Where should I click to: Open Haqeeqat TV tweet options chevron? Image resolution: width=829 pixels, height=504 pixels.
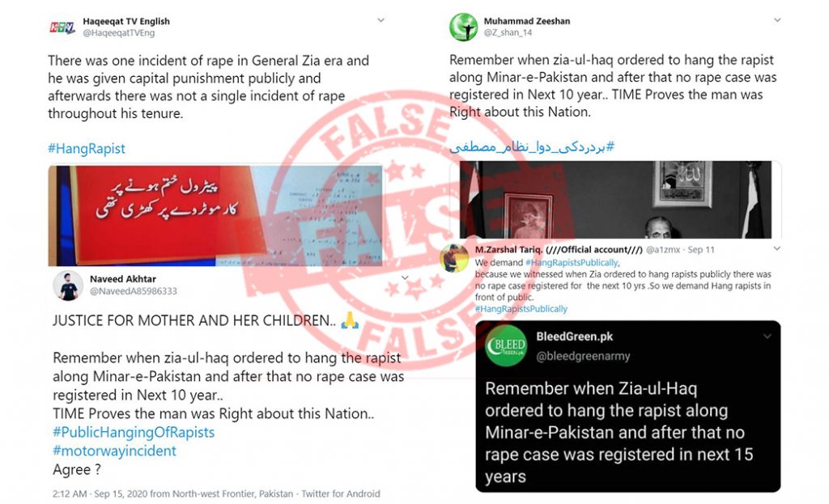click(380, 20)
